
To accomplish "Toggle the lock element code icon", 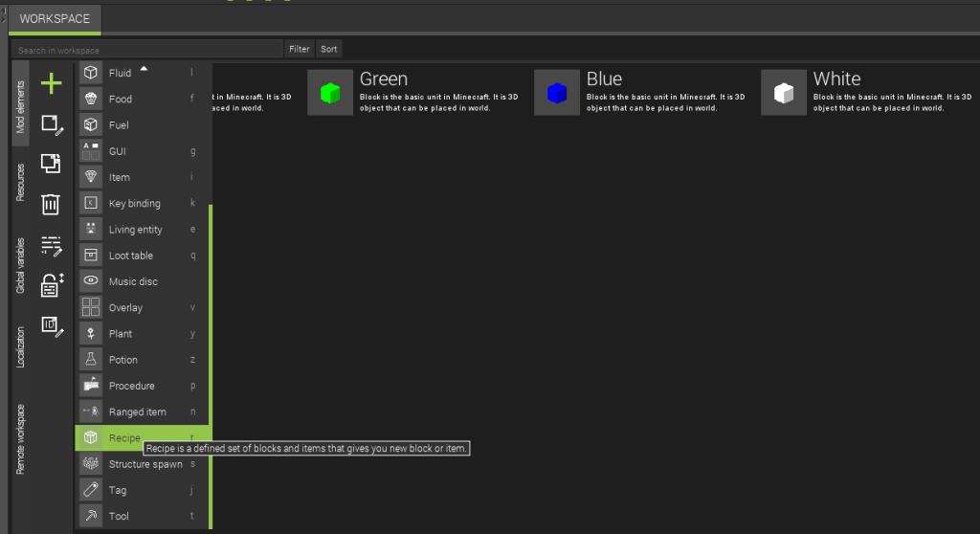I will [52, 284].
